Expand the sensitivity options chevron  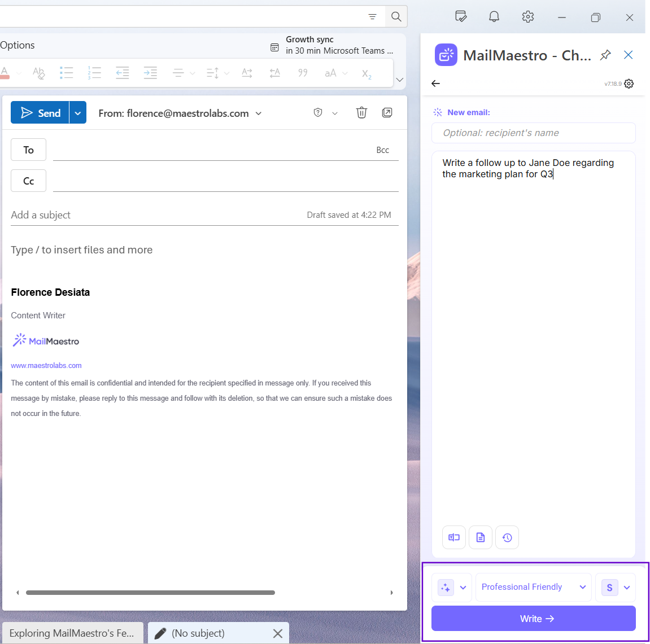click(x=335, y=113)
